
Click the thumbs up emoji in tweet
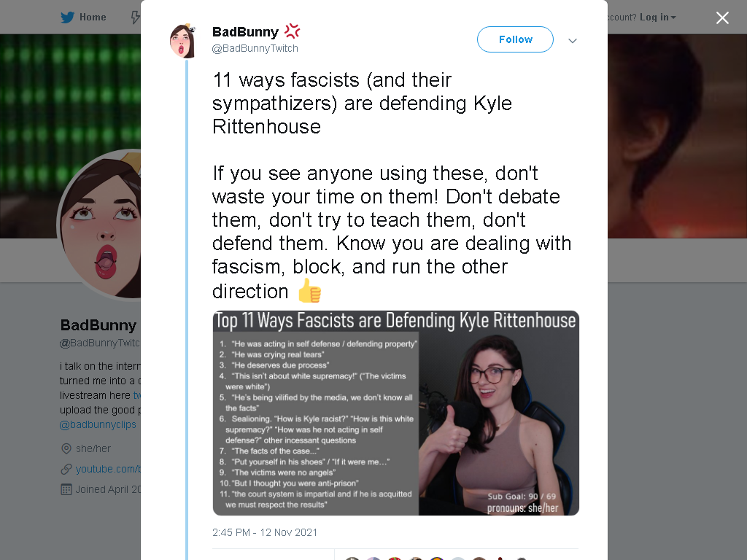tap(309, 290)
